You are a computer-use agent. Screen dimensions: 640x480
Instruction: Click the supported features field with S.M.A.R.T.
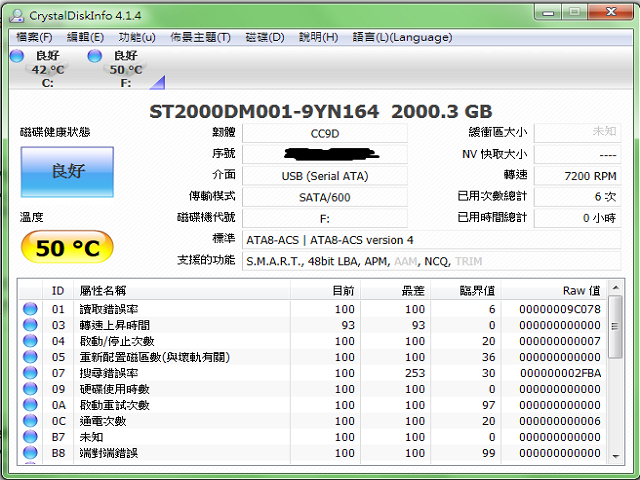(432, 261)
